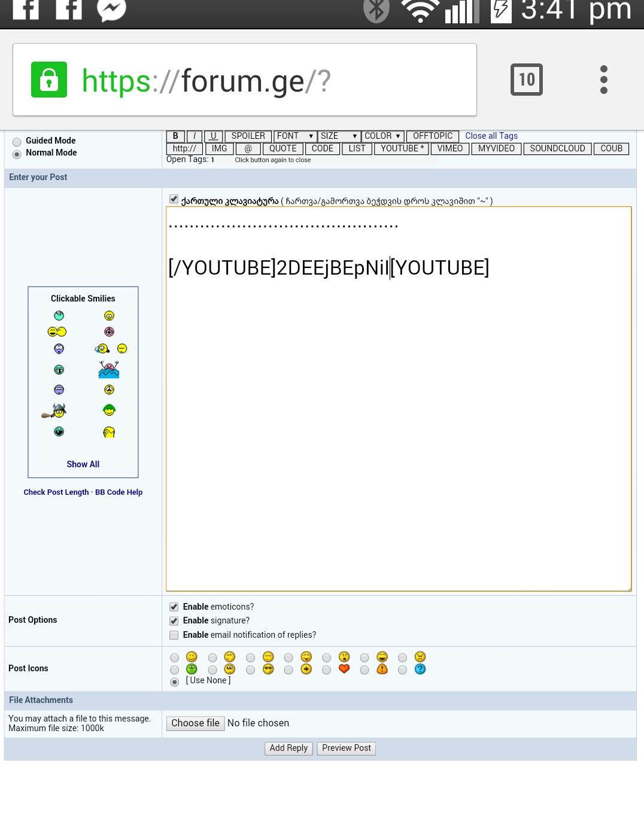
Task: Open the COLOR dropdown
Action: pyautogui.click(x=383, y=136)
